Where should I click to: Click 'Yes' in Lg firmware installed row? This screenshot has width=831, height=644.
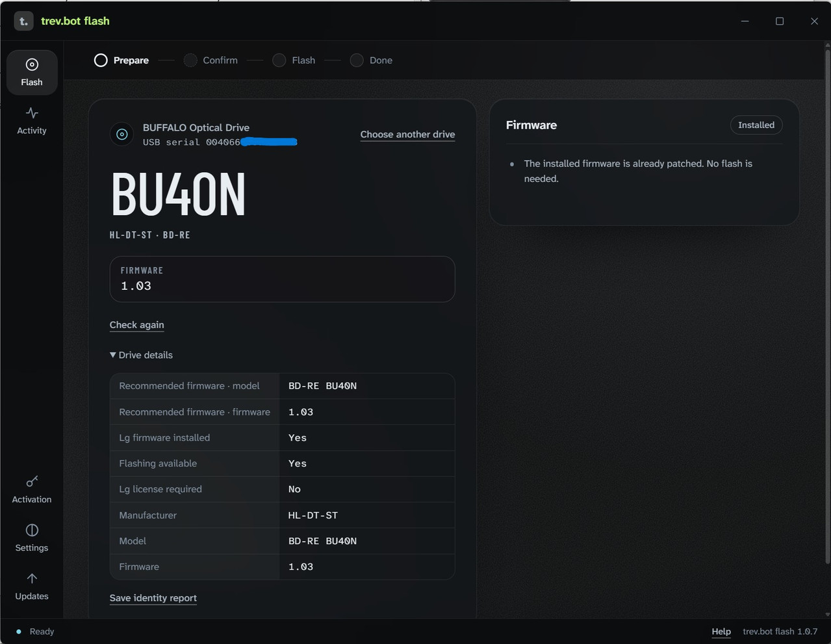pos(298,438)
